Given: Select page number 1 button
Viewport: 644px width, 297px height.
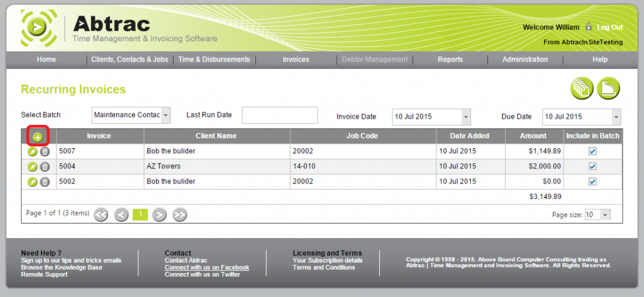Looking at the screenshot, I should 140,214.
